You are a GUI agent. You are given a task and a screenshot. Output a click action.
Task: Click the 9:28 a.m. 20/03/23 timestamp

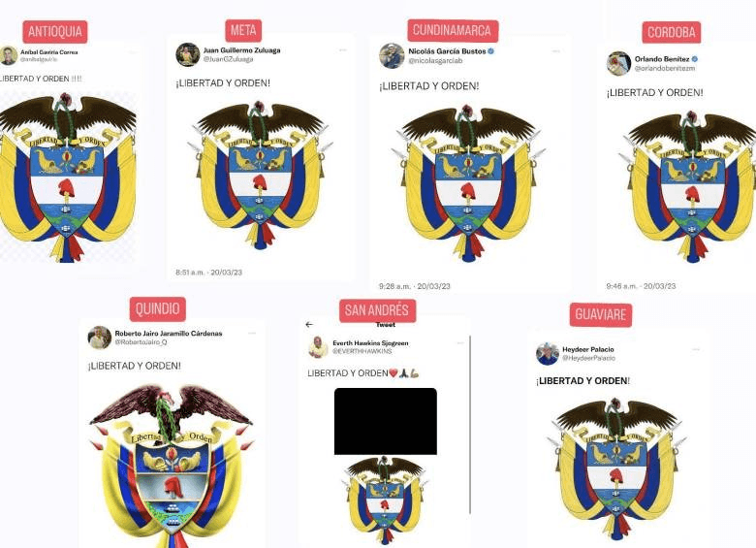tap(415, 286)
